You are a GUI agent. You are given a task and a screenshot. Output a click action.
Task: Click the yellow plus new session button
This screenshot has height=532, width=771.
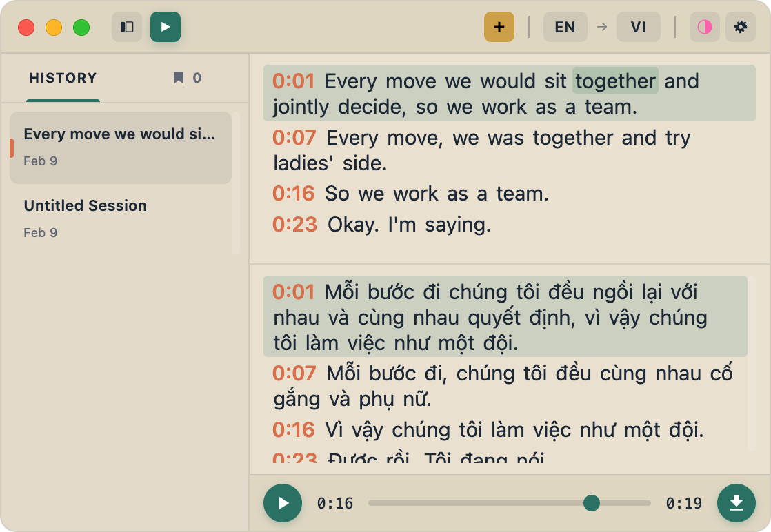click(x=499, y=27)
